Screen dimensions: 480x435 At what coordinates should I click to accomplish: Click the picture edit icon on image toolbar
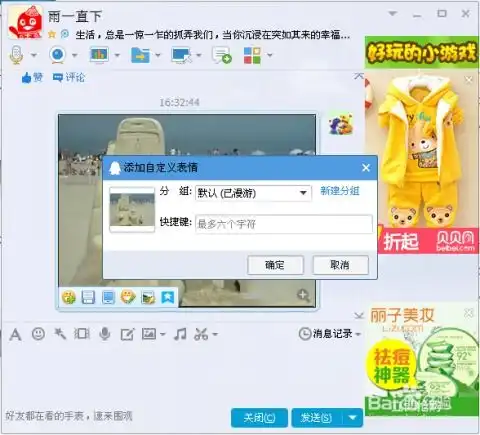(148, 297)
